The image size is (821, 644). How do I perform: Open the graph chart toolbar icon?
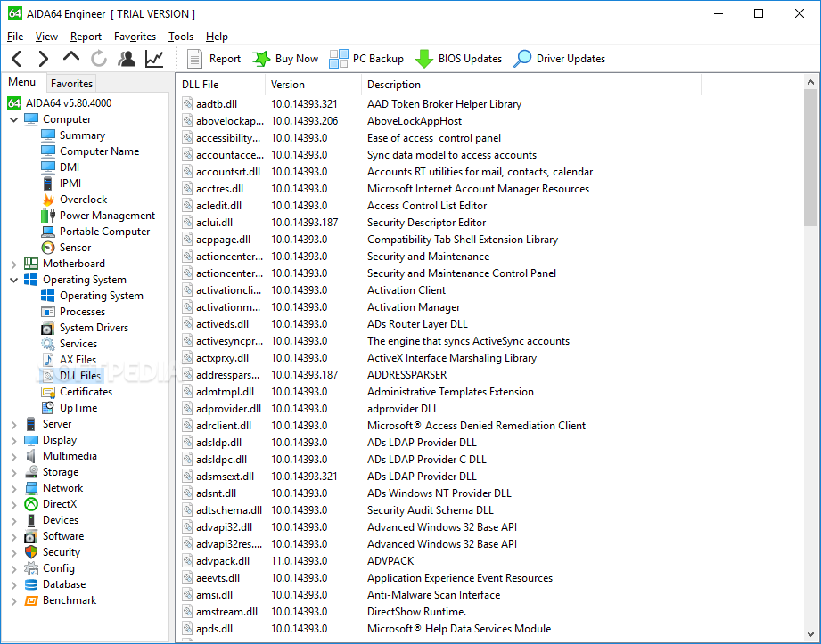(x=154, y=59)
